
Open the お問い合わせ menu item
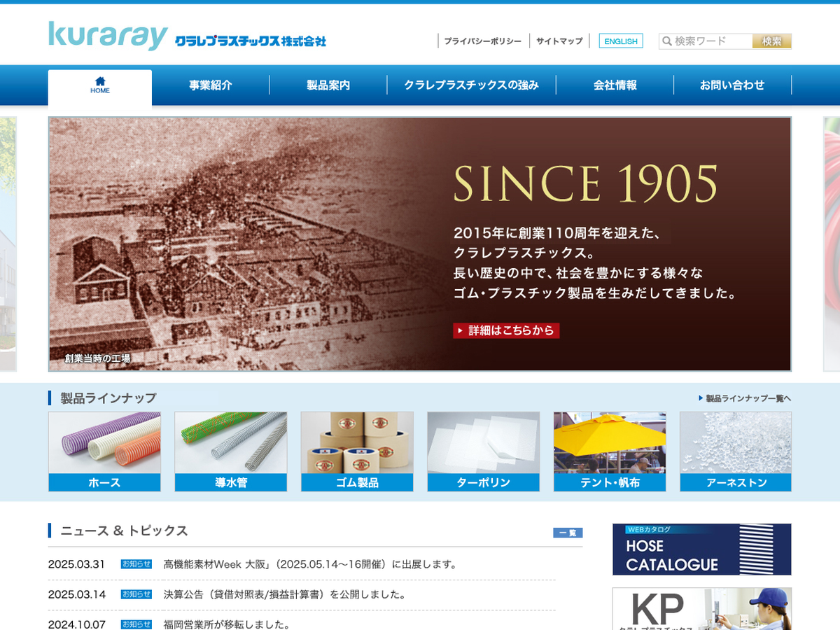(x=732, y=85)
